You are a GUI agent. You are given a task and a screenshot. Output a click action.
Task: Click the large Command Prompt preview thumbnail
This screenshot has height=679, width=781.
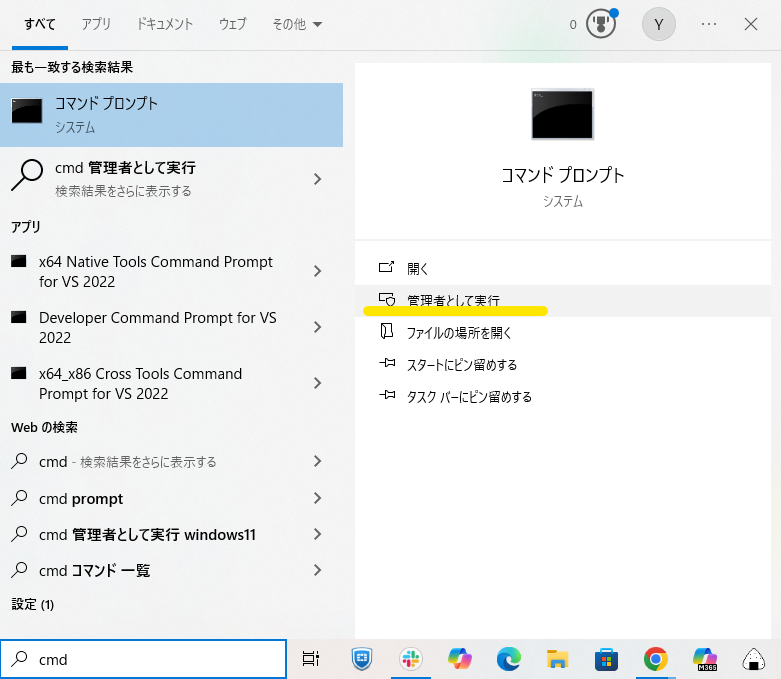(562, 114)
